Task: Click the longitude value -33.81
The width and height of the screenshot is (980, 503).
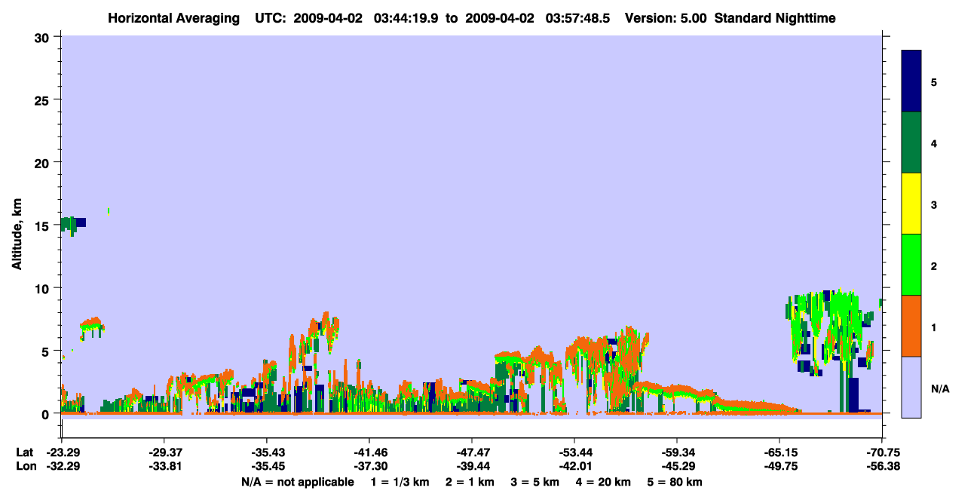Action: [164, 466]
